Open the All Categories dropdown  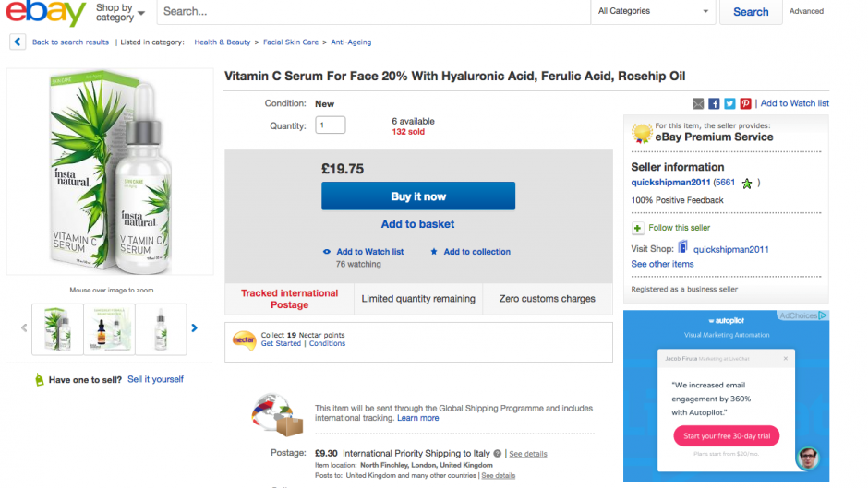[654, 11]
